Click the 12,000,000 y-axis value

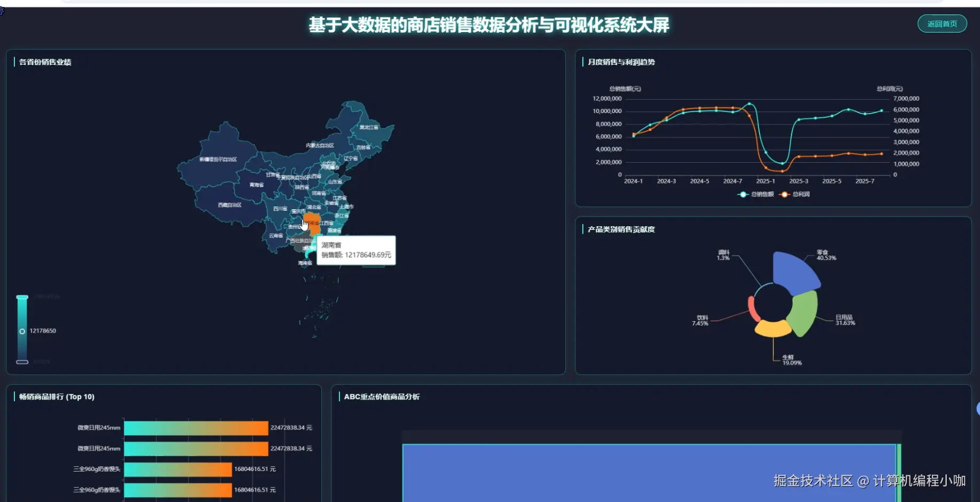607,99
